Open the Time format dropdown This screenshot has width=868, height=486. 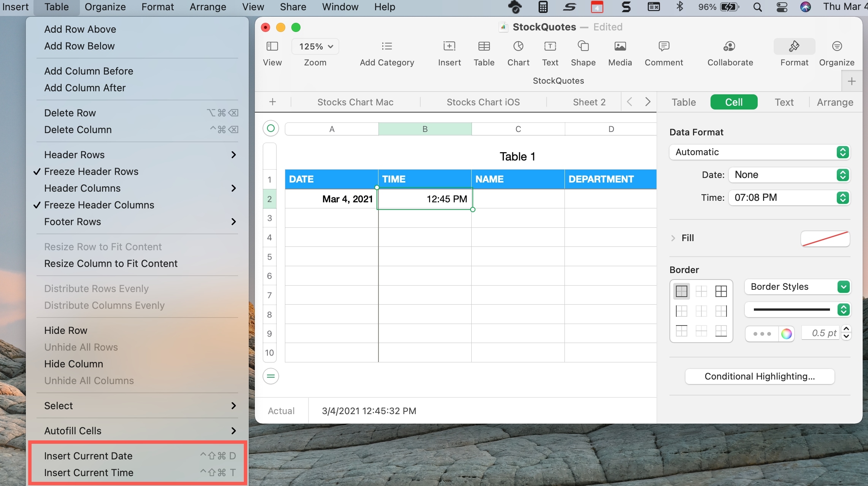click(x=789, y=198)
